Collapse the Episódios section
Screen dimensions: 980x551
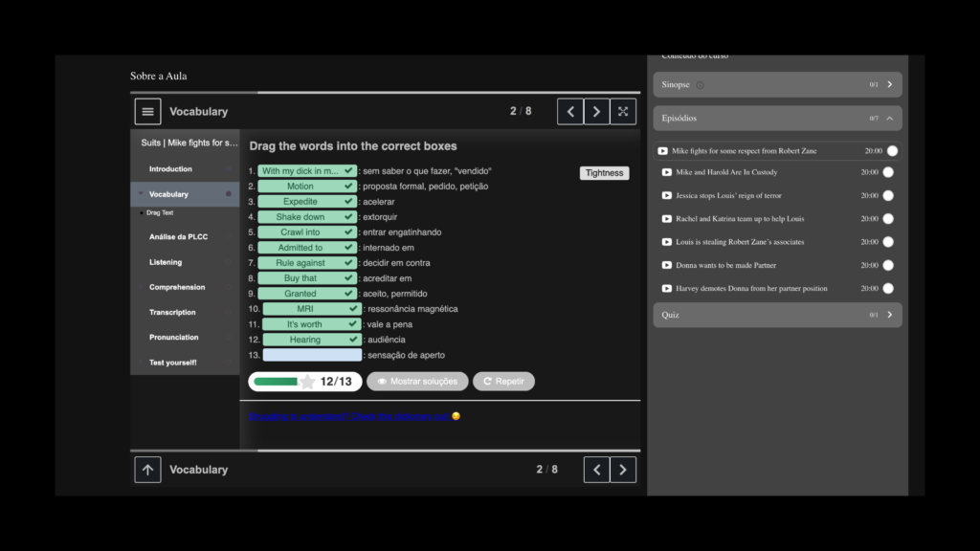[891, 118]
